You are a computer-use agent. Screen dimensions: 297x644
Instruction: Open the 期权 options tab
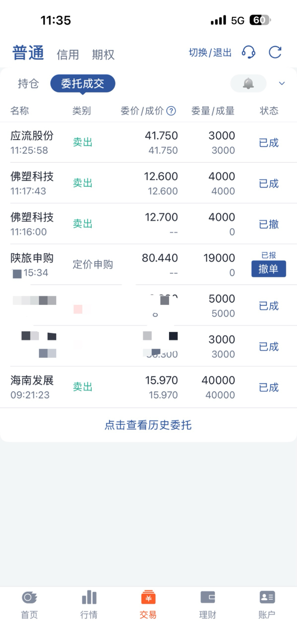[103, 55]
